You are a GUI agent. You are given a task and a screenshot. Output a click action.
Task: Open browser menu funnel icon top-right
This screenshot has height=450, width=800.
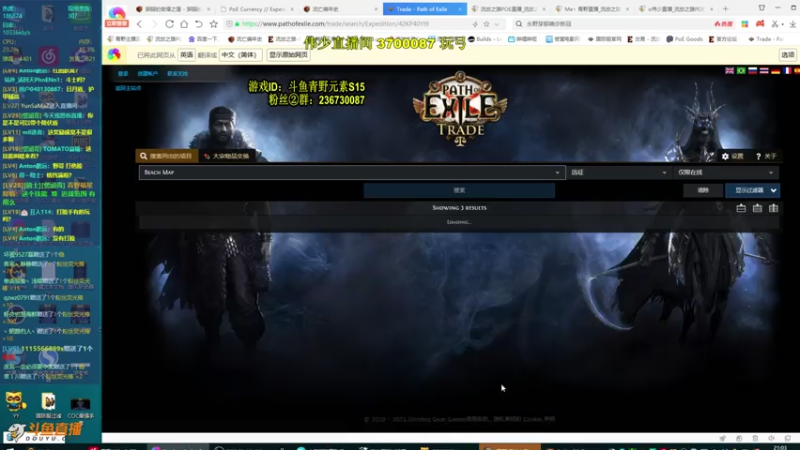point(762,8)
